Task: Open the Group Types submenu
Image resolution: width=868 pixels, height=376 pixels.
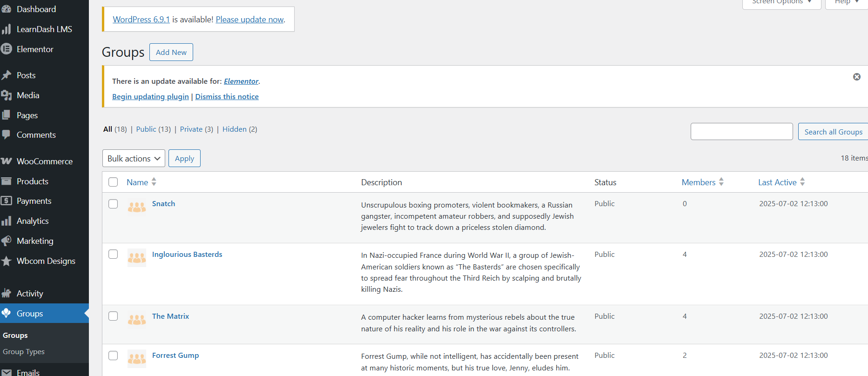Action: pos(24,352)
